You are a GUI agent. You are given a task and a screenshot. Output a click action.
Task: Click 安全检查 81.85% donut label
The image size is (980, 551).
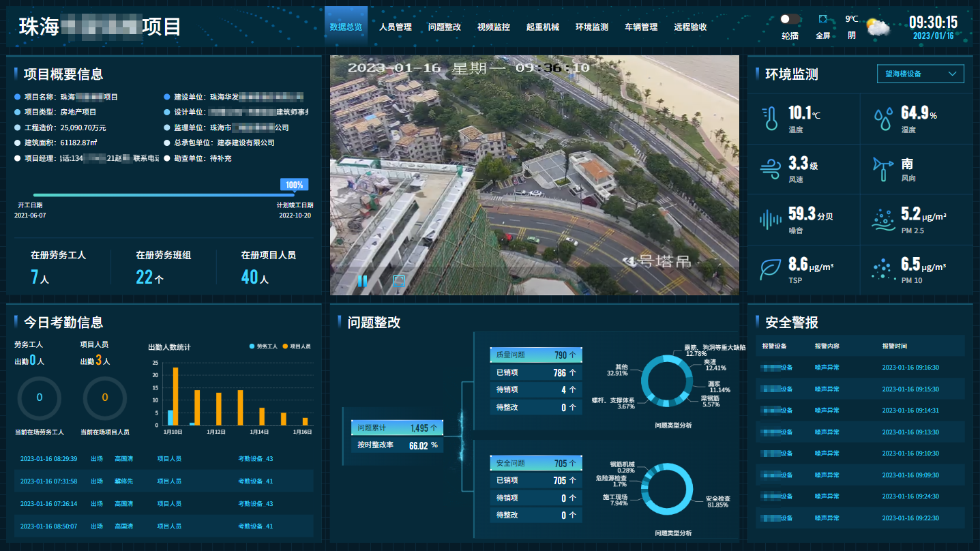718,503
